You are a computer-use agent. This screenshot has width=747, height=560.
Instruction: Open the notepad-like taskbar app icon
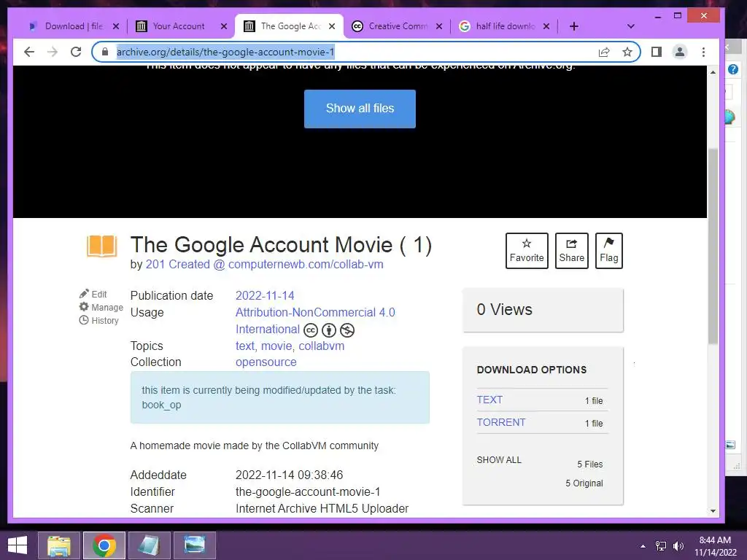pyautogui.click(x=150, y=545)
